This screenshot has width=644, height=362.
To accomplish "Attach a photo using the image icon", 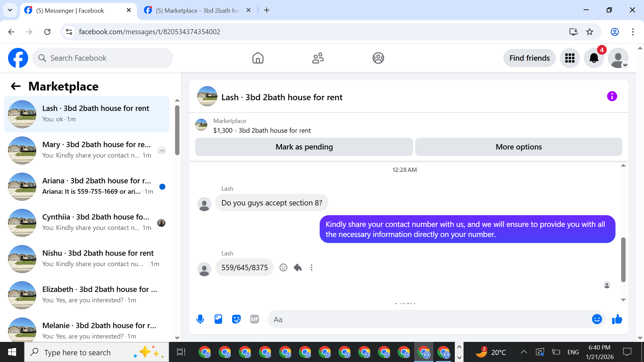I will pos(218,319).
